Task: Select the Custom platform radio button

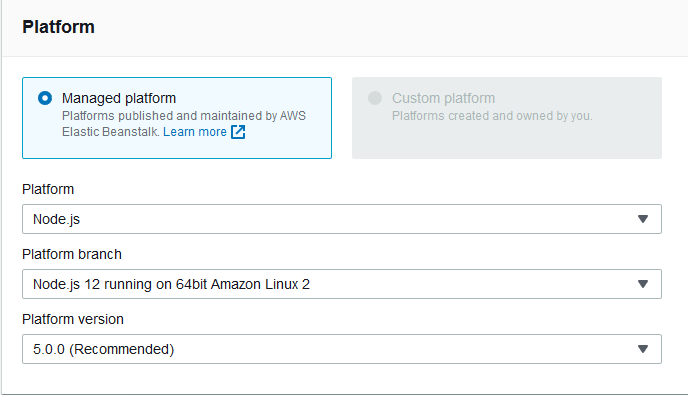Action: 375,98
